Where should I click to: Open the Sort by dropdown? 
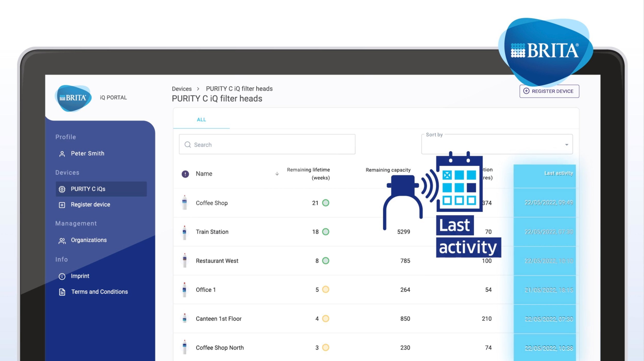point(497,144)
